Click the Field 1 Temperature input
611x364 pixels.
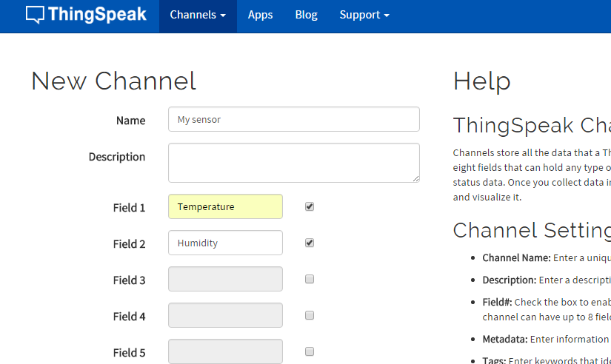[225, 206]
